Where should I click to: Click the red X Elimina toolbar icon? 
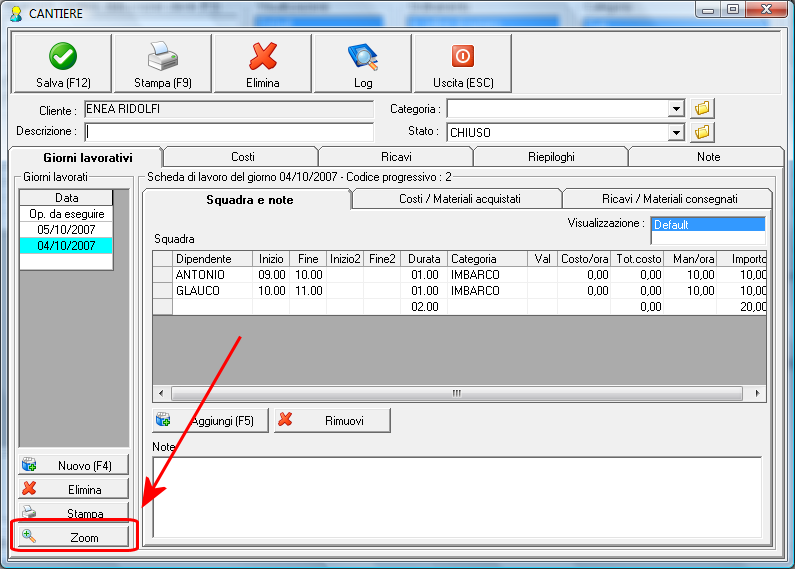pos(263,56)
